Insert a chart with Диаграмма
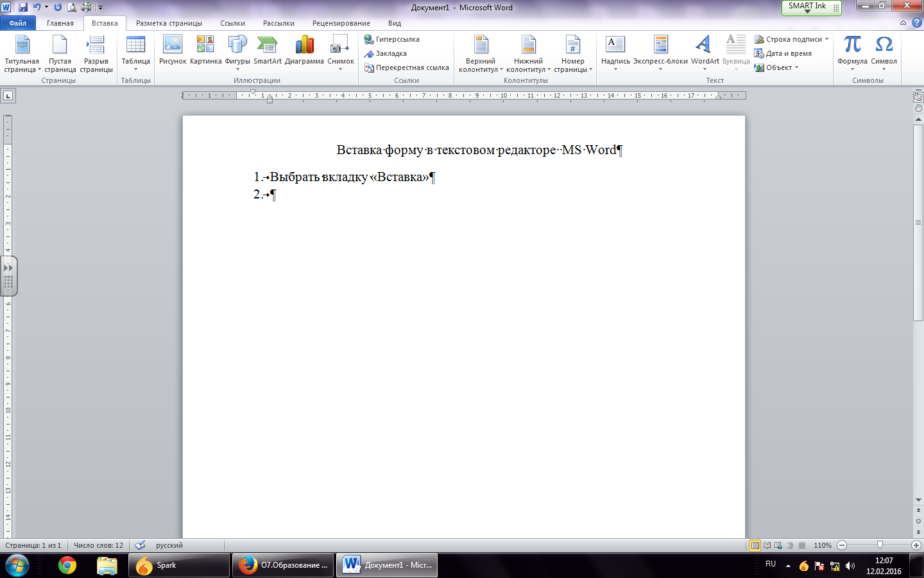Viewport: 924px width, 578px height. (304, 50)
